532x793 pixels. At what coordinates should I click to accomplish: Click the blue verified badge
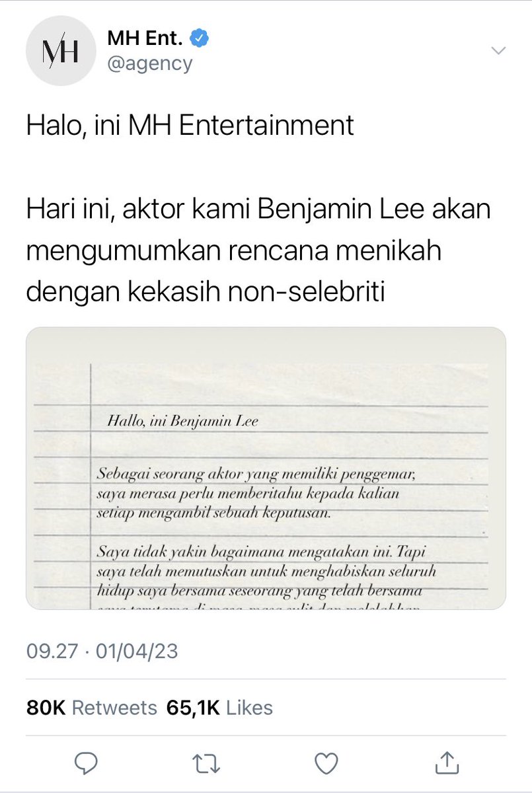click(x=200, y=39)
